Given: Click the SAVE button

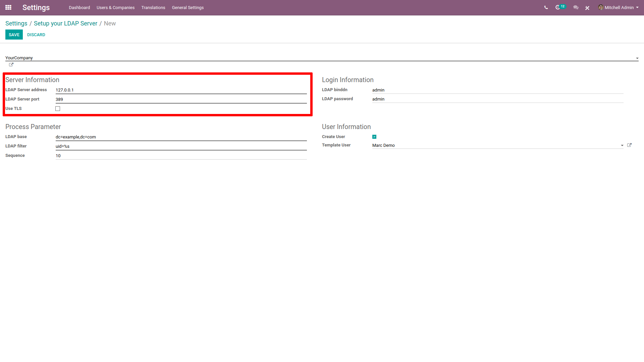Looking at the screenshot, I should click(14, 35).
